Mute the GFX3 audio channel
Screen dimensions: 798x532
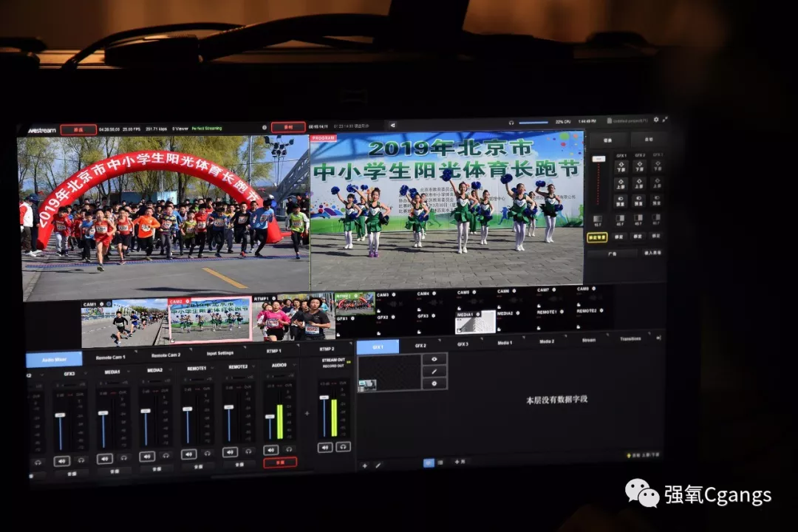62,461
